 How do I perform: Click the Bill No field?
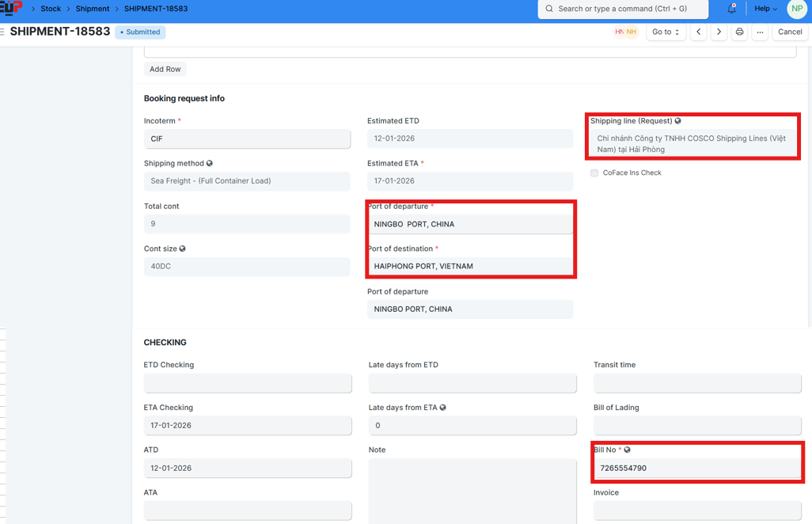pyautogui.click(x=696, y=468)
